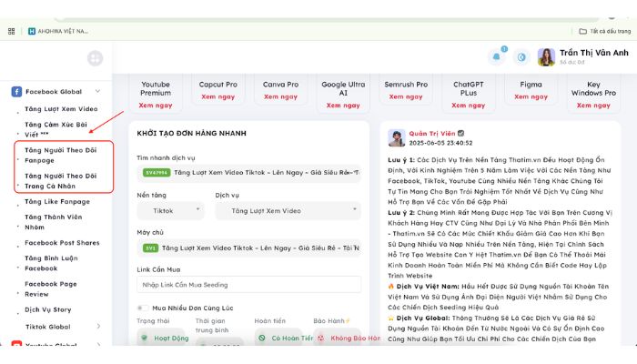Open the Dịch vụ Tăng Lượt Xem Video dropdown
This screenshot has height=364, width=637.
click(288, 210)
